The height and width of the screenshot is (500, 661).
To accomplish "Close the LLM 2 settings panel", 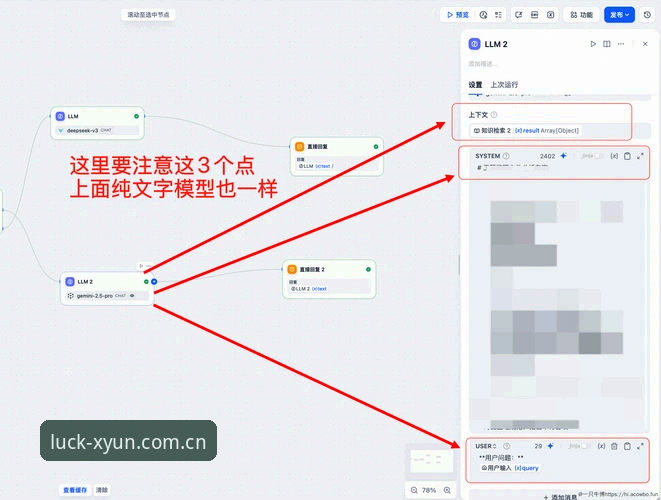I will coord(645,44).
